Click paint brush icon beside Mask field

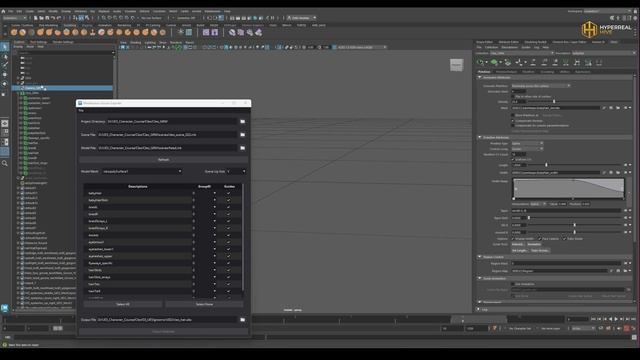(x=604, y=108)
